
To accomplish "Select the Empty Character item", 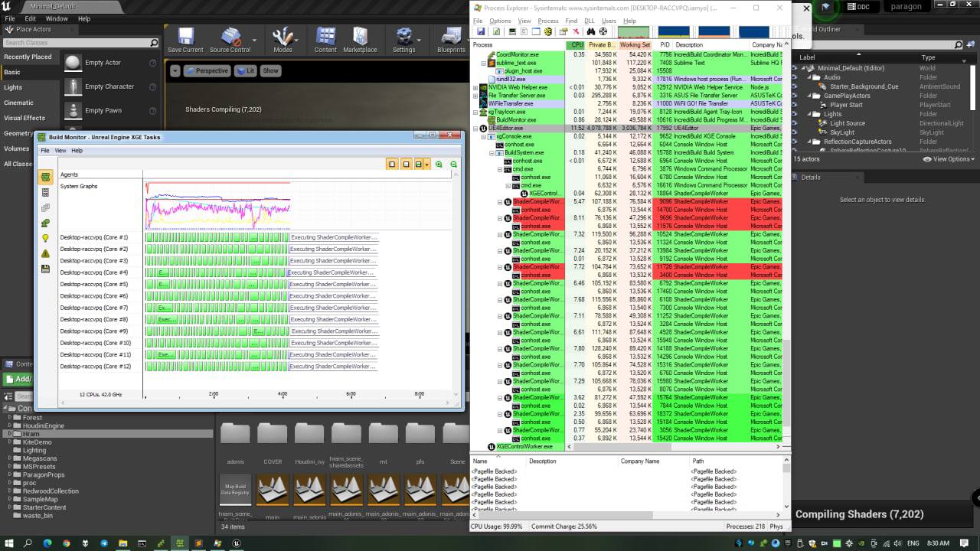I will (111, 86).
